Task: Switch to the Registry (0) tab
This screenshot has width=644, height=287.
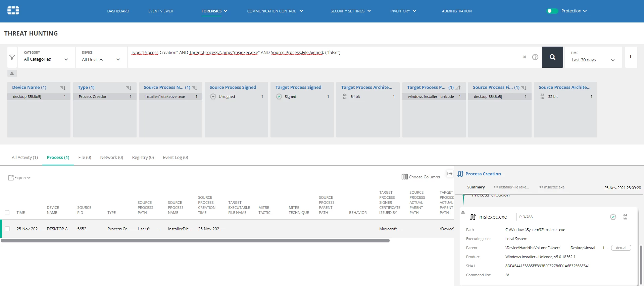Action: point(143,157)
